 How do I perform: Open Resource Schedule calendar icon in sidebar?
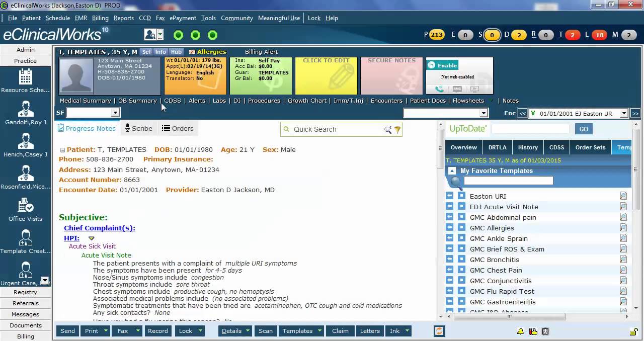tap(26, 77)
